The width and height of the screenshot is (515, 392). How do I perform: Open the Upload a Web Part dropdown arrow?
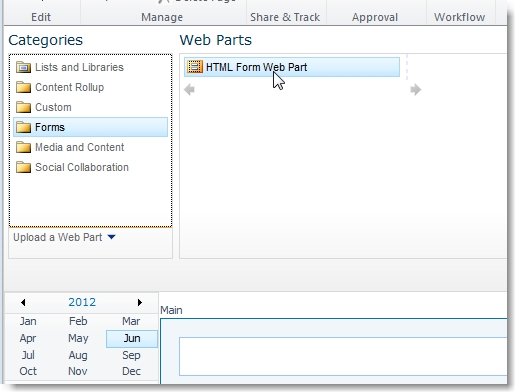(x=111, y=237)
